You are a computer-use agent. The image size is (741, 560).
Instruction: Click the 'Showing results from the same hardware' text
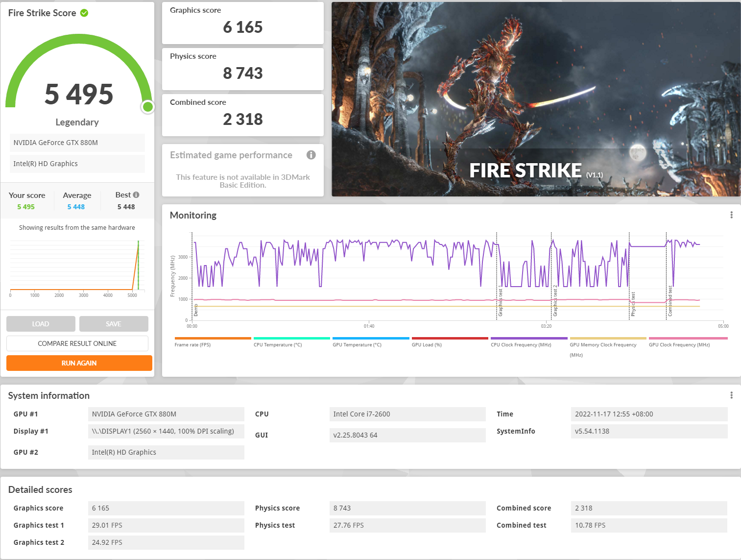(77, 227)
